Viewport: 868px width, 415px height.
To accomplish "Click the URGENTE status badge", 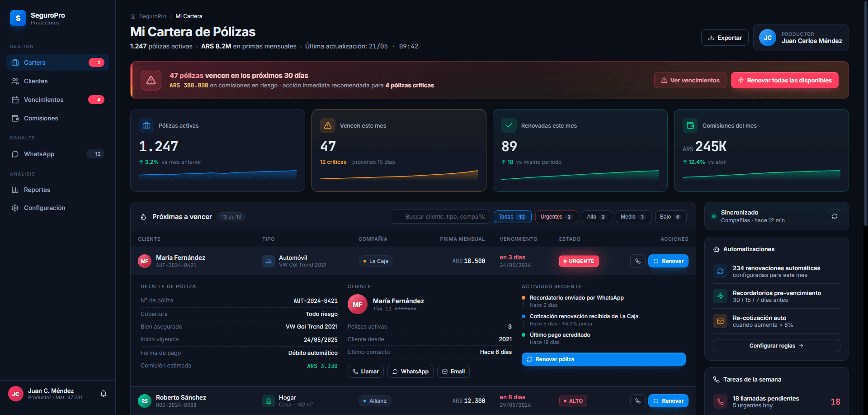I will [x=579, y=261].
